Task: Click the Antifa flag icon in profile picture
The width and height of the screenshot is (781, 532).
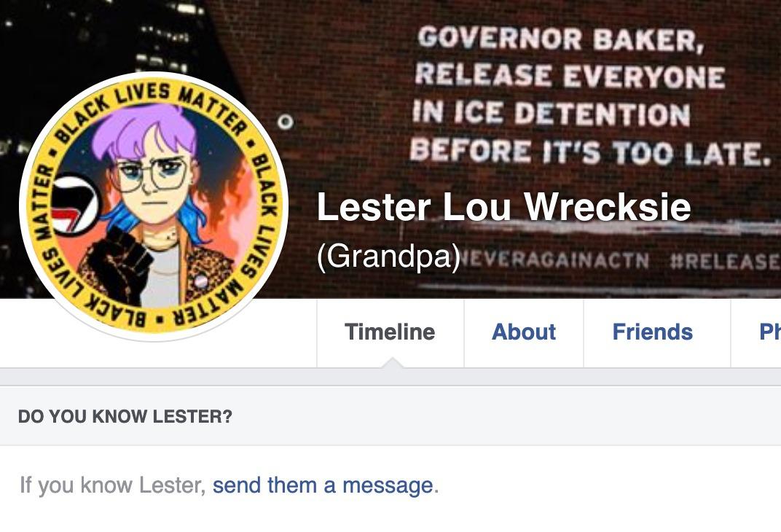Action: click(x=75, y=206)
